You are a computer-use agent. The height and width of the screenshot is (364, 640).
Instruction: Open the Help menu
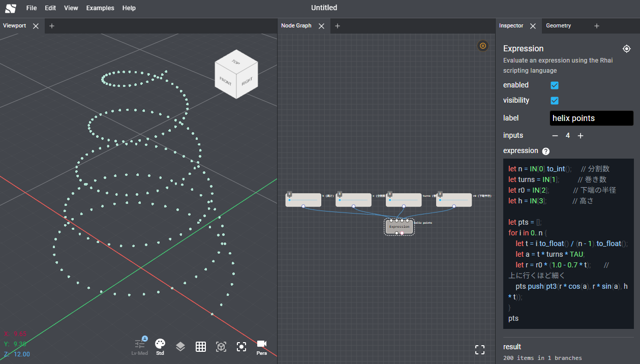[x=129, y=8]
